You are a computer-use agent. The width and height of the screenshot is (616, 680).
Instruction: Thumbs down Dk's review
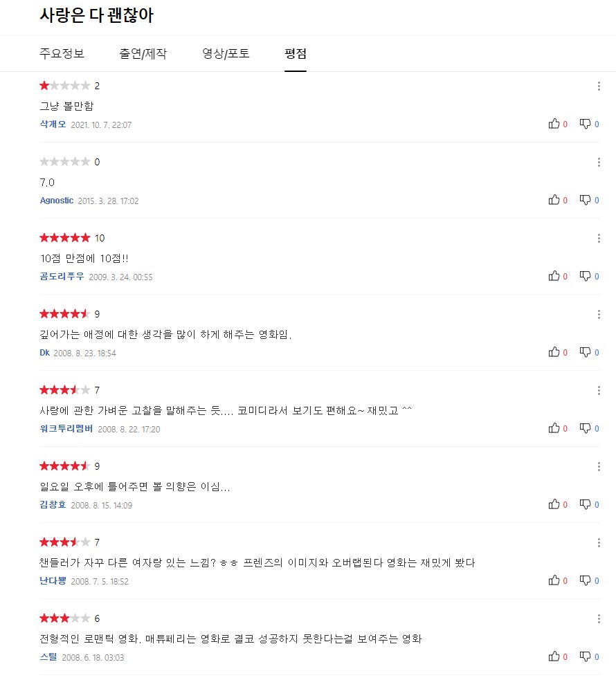pos(585,352)
